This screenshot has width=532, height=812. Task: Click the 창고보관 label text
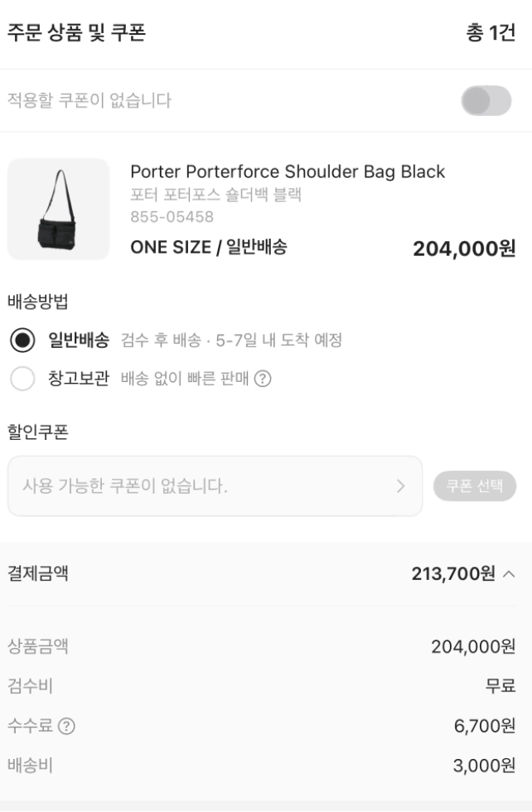point(79,379)
